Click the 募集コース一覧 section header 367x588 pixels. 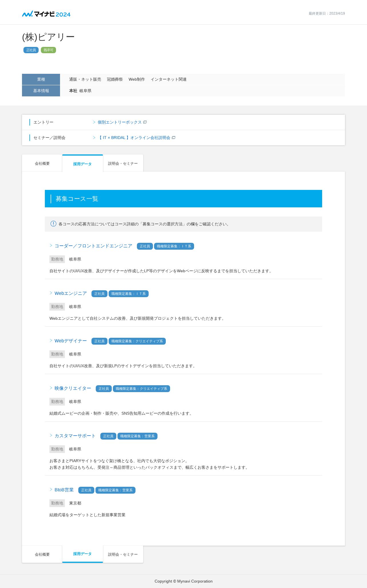pos(183,198)
